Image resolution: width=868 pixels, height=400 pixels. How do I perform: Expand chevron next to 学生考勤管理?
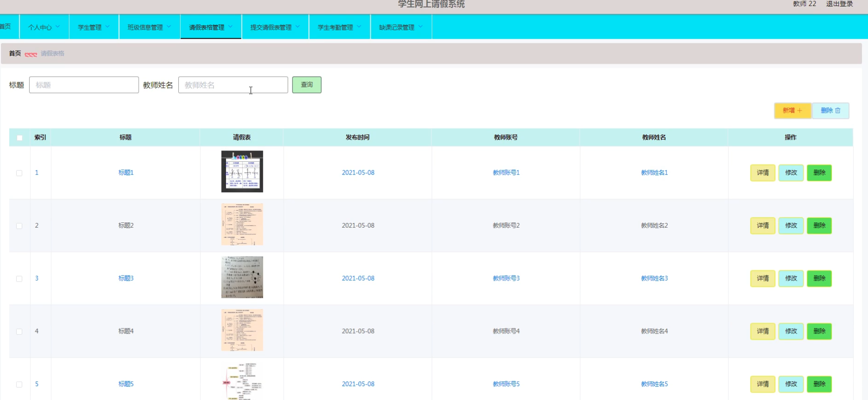[x=359, y=26]
